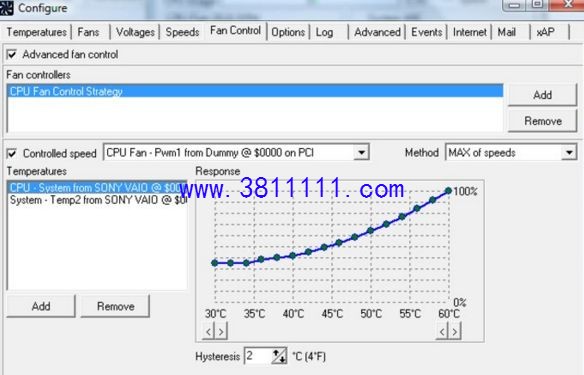This screenshot has height=375, width=584.
Task: Click right arrow under 60°C axis
Action: click(455, 331)
